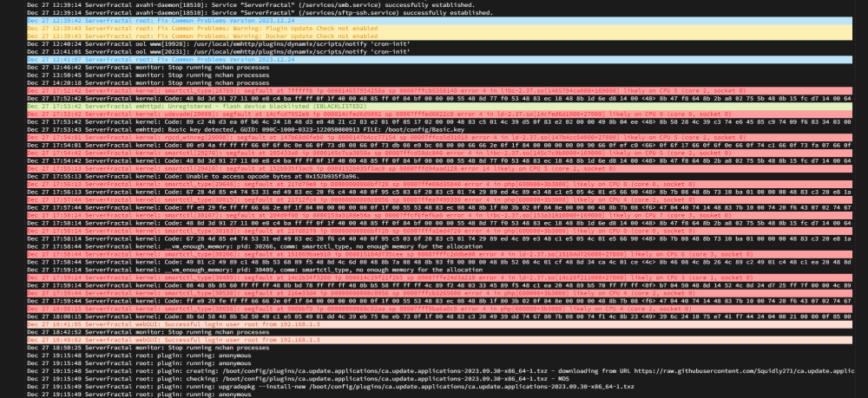Image resolution: width=868 pixels, height=398 pixels.
Task: Click the smartctl_type[30409] segfault line
Action: click(x=439, y=277)
